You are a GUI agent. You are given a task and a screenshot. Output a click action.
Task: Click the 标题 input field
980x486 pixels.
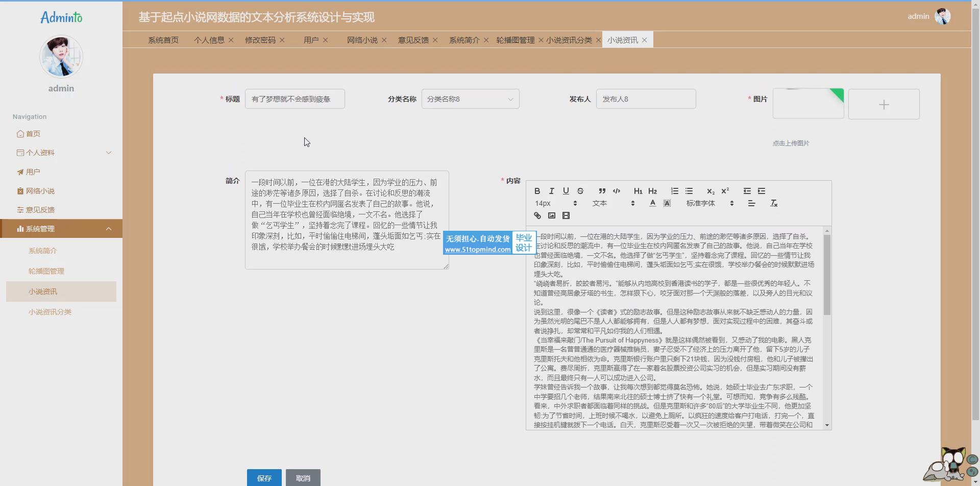[x=295, y=99]
